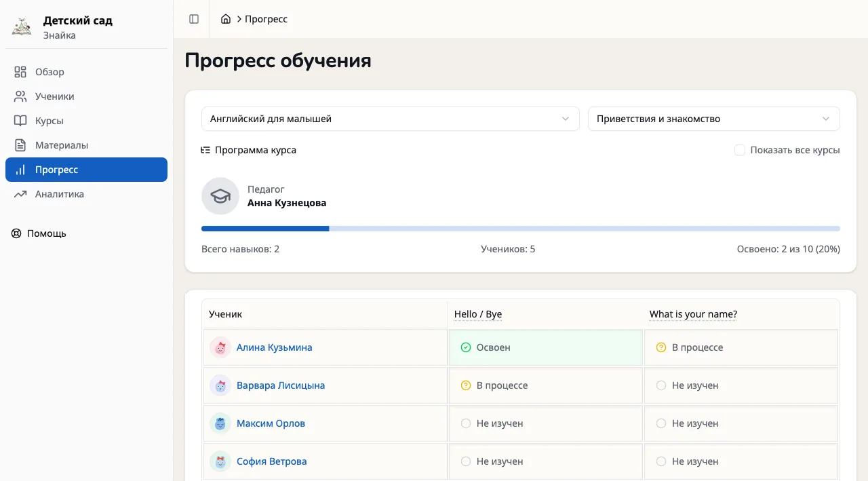Image resolution: width=868 pixels, height=481 pixels.
Task: Click Максим's Hello / Bye status circle
Action: [466, 423]
